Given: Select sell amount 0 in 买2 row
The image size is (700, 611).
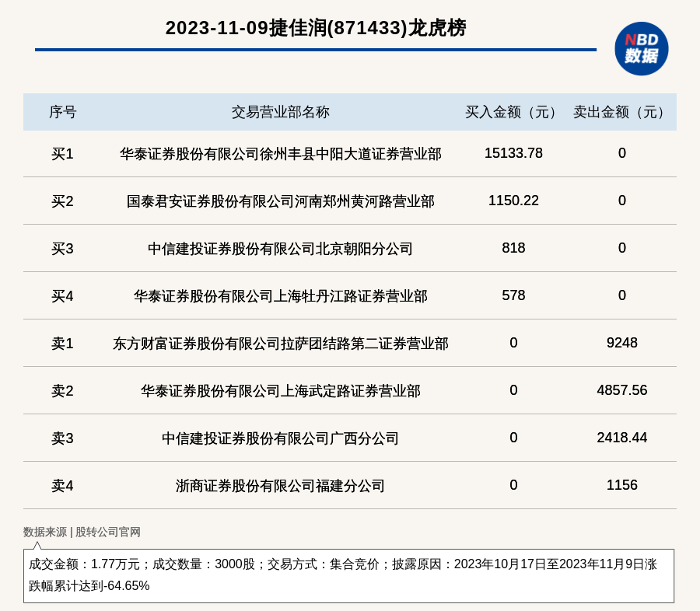Looking at the screenshot, I should coord(622,201).
